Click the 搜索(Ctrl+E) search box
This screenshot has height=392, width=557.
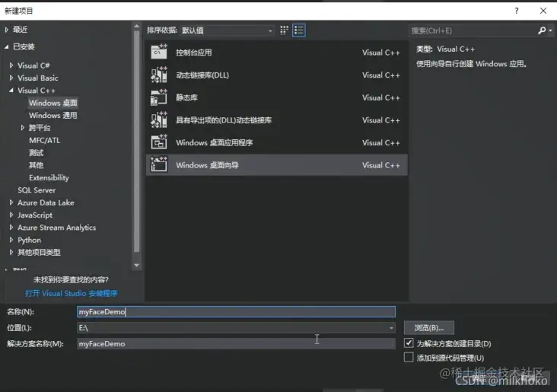[x=473, y=30]
